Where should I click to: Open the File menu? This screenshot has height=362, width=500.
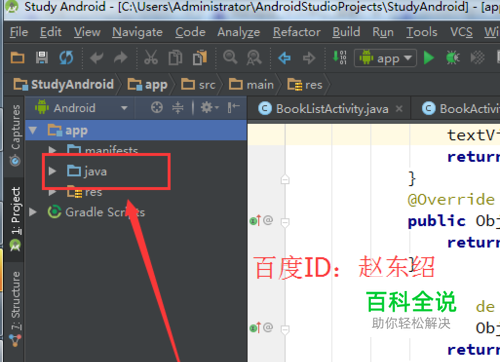19,32
